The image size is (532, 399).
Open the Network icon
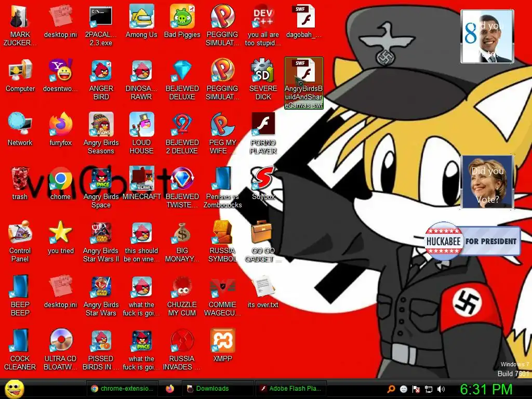coord(20,129)
